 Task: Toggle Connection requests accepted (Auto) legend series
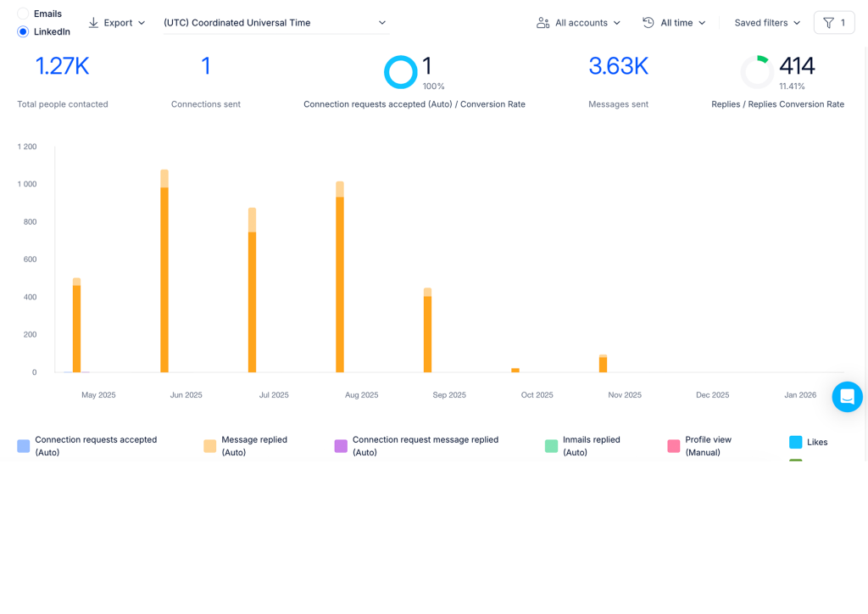click(x=87, y=446)
